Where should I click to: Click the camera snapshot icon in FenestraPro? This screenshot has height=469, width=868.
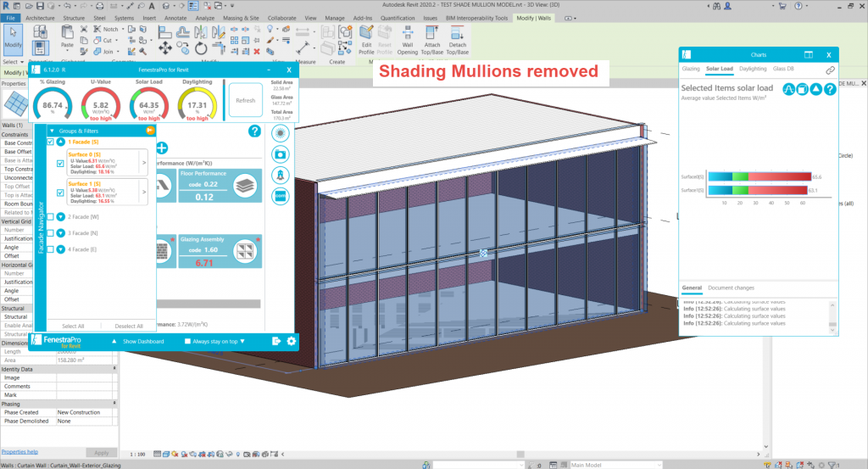tap(280, 154)
